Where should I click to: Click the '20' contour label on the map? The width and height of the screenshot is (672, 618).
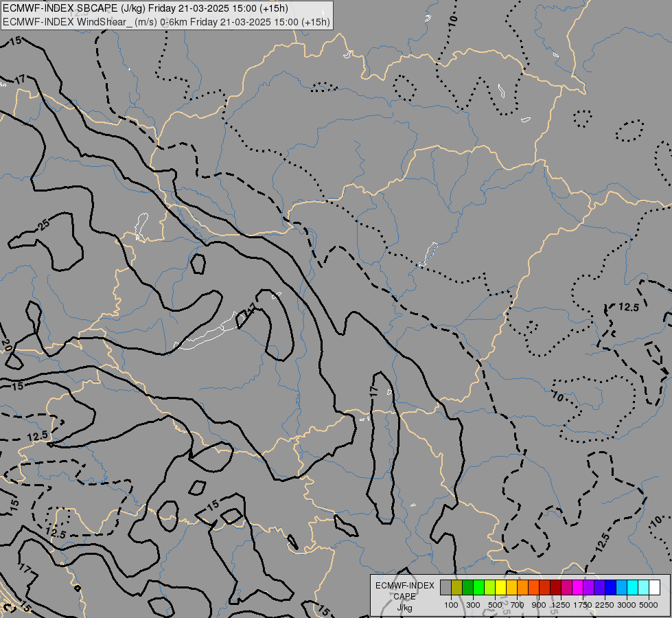pos(5,343)
